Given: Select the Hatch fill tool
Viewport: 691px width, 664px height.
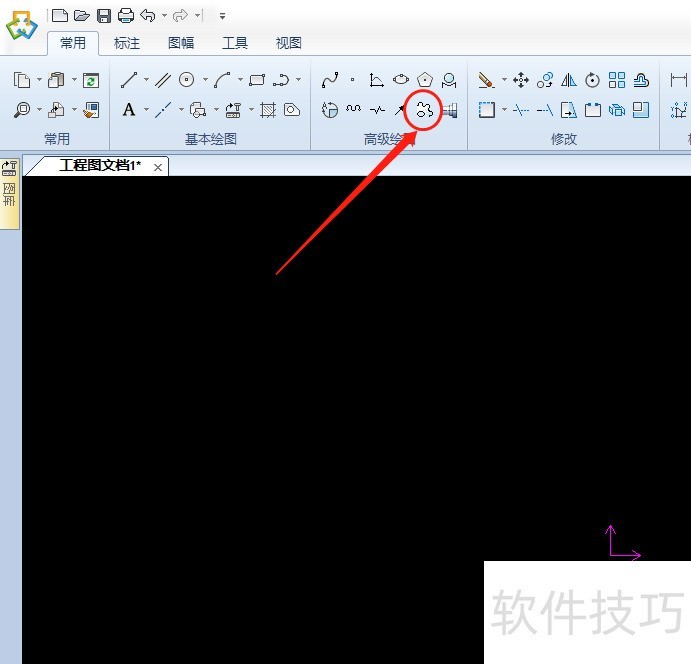Looking at the screenshot, I should point(268,110).
